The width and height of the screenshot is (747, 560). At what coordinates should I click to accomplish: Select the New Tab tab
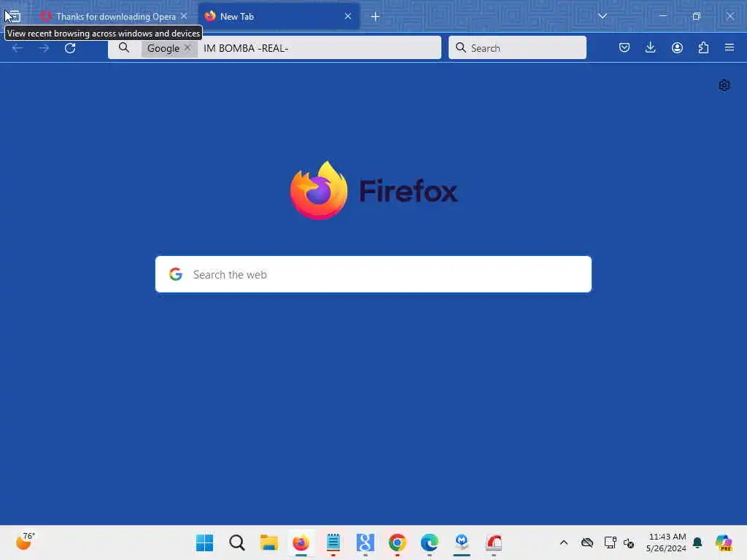[279, 16]
